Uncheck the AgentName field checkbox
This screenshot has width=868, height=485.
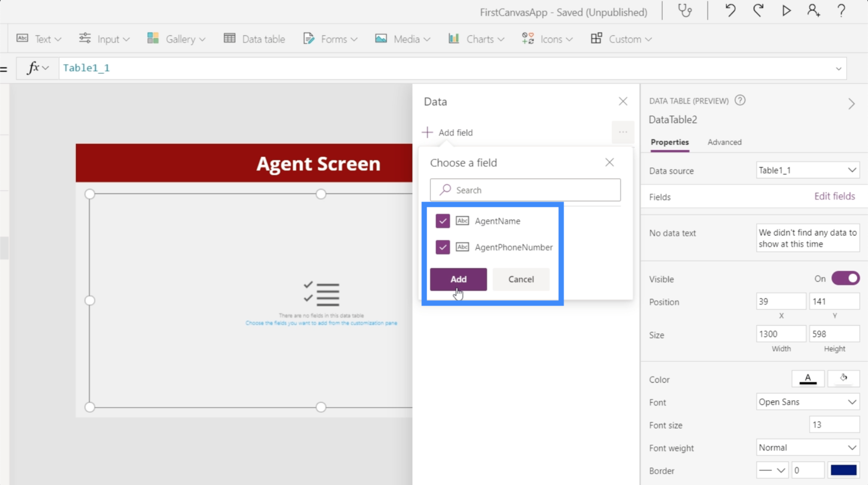pyautogui.click(x=443, y=221)
